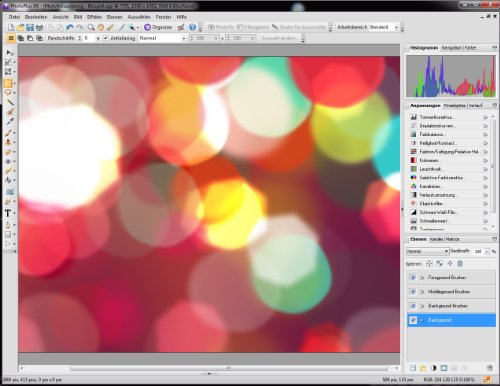The image size is (500, 386).
Task: Delete layer with the trash icon
Action: pos(489,368)
